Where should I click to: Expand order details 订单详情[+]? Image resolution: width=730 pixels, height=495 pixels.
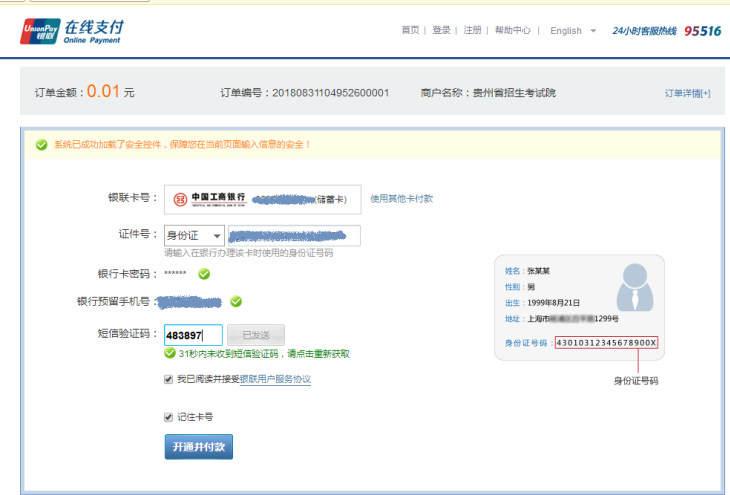click(x=687, y=93)
